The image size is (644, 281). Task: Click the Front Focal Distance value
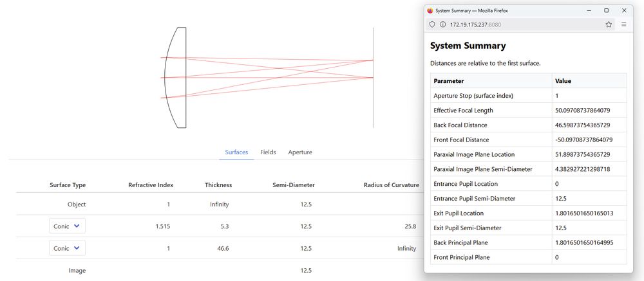(x=583, y=140)
